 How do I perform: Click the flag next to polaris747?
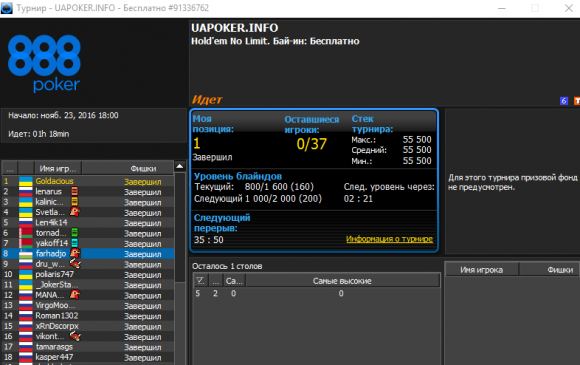26,274
